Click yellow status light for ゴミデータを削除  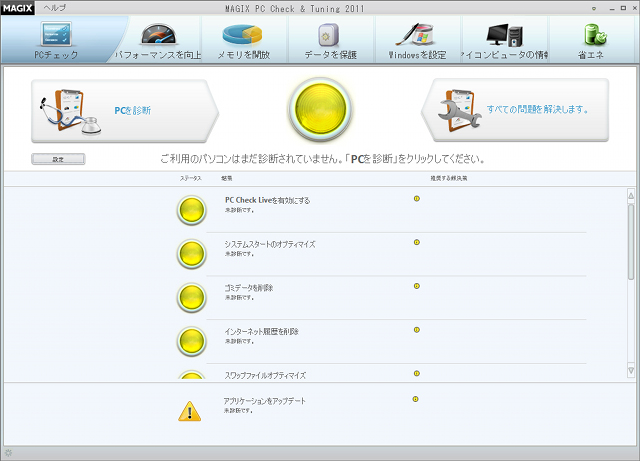(x=191, y=298)
